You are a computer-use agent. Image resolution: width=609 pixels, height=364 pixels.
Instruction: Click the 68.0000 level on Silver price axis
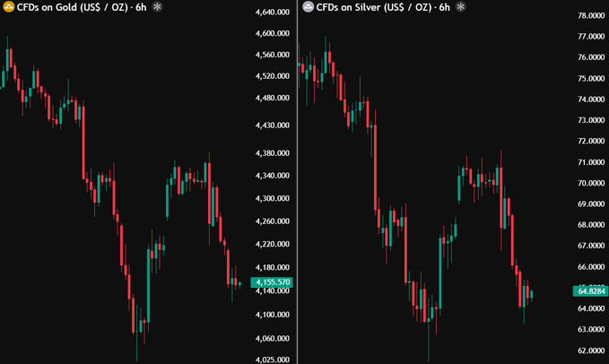point(591,225)
